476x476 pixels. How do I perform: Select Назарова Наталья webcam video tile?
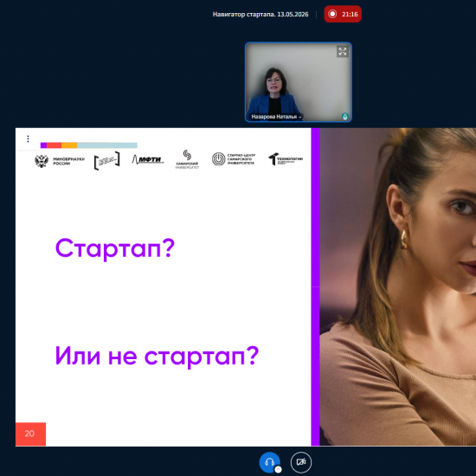(x=299, y=82)
